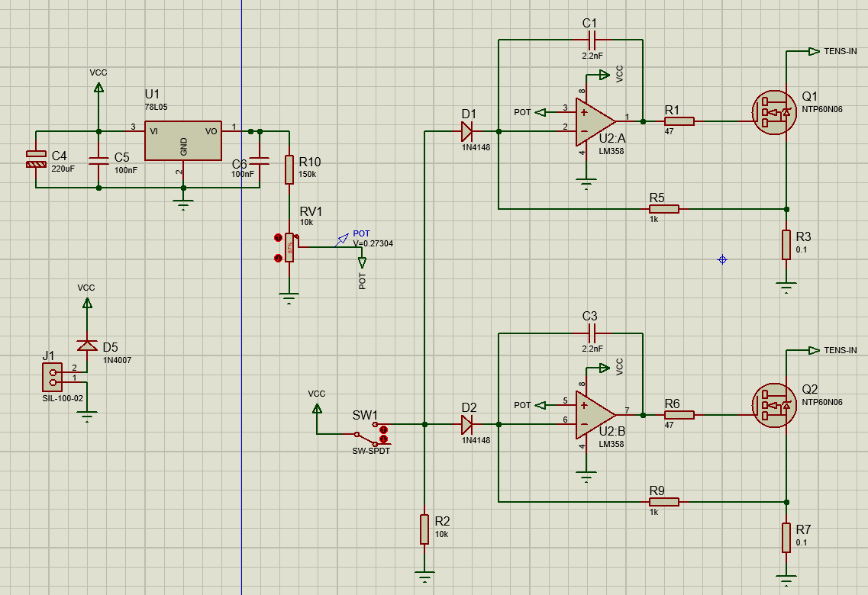This screenshot has width=868, height=595.
Task: Select the R10 150k resistor
Action: [x=289, y=169]
